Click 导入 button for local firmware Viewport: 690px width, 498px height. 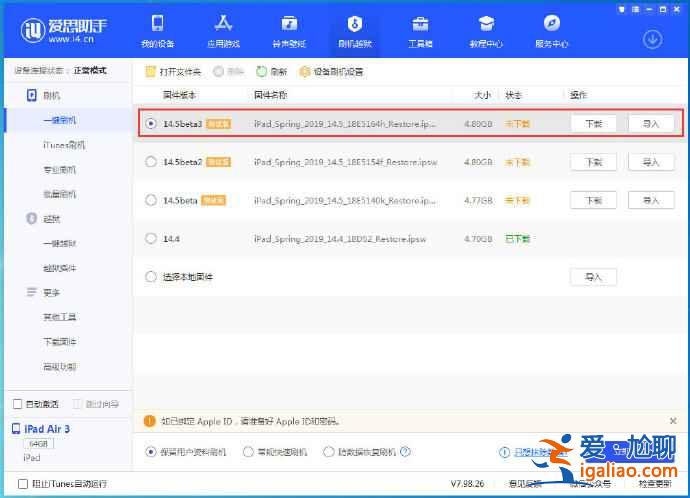[593, 277]
